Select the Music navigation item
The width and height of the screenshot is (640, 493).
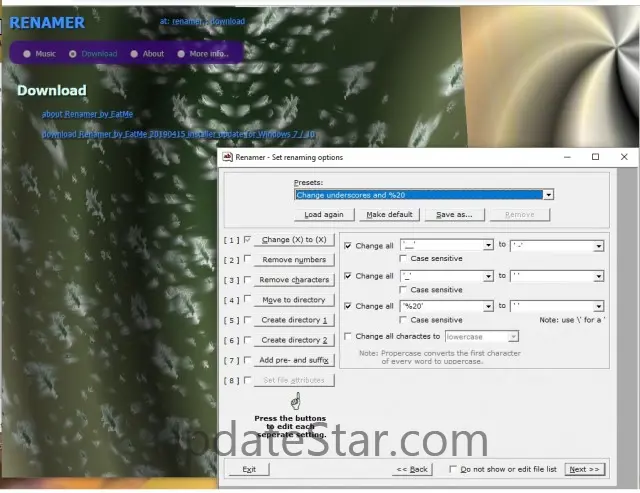(40, 53)
